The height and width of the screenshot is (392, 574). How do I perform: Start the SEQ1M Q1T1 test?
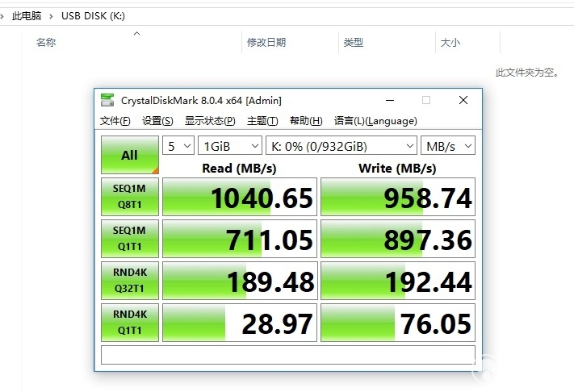coord(130,239)
